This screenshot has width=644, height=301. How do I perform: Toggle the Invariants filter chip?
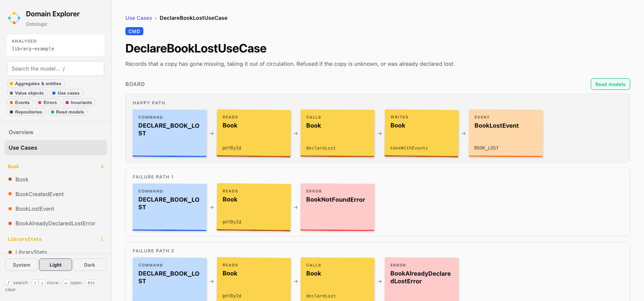79,102
